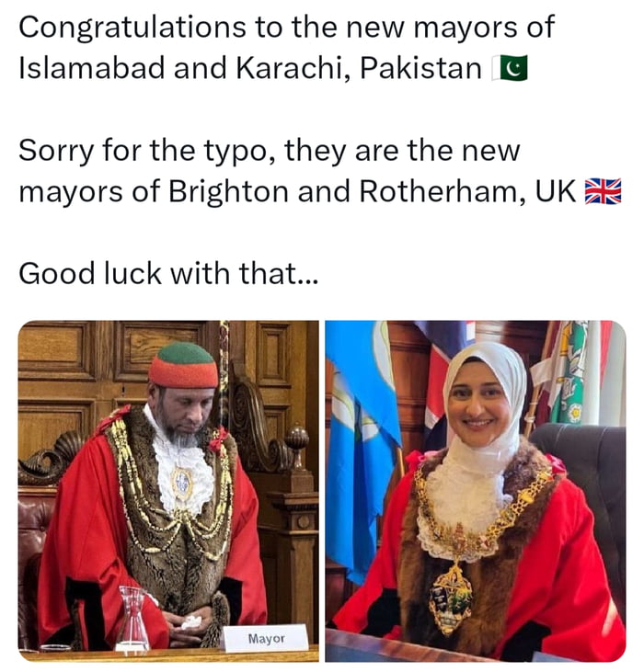Open the left photo with Mayor nameplate
This screenshot has width=644, height=672.
pyautogui.click(x=168, y=491)
